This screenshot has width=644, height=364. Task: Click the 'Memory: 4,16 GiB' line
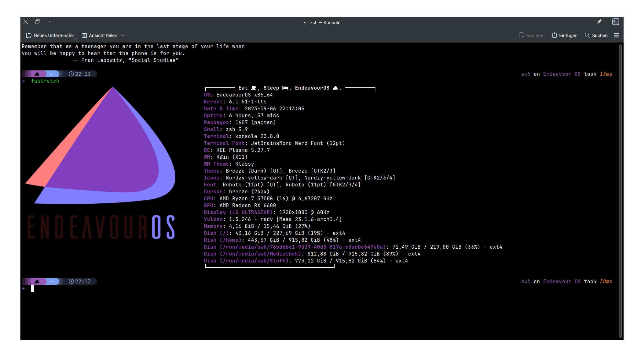coord(257,226)
